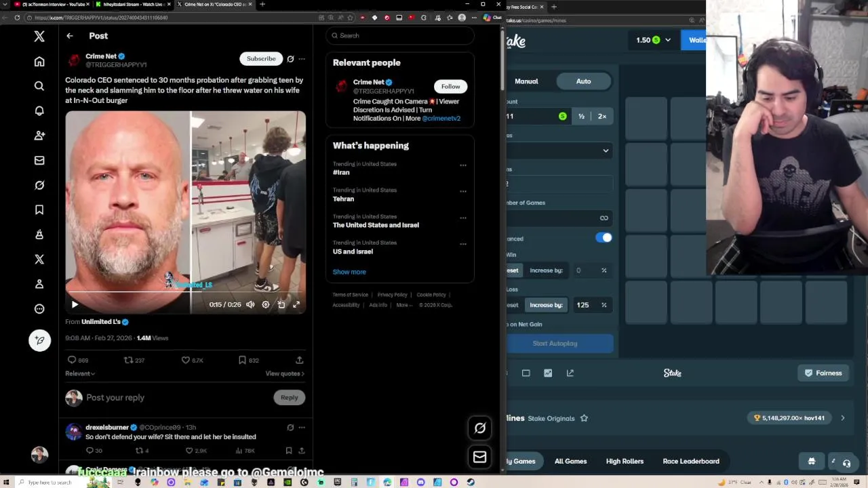Open the Race Leaderboard tab
Screen dimensions: 868x488
tap(691, 462)
